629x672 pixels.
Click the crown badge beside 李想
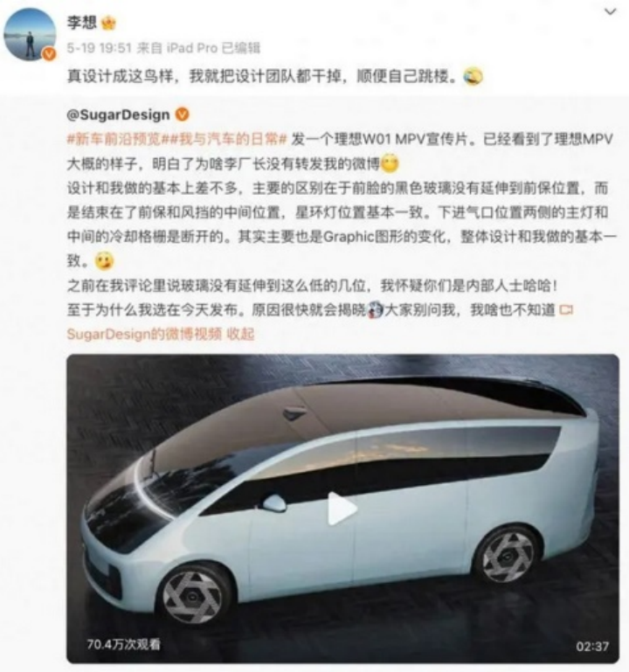pos(109,23)
